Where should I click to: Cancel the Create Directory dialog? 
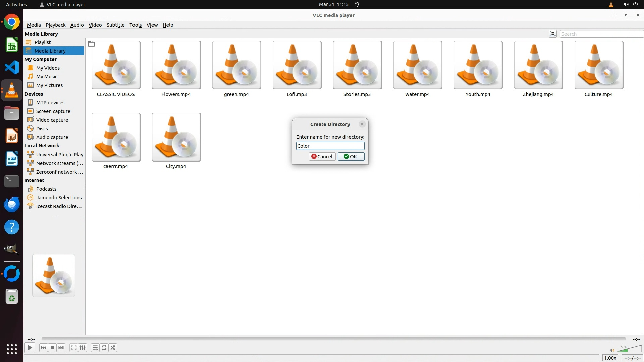click(x=322, y=157)
